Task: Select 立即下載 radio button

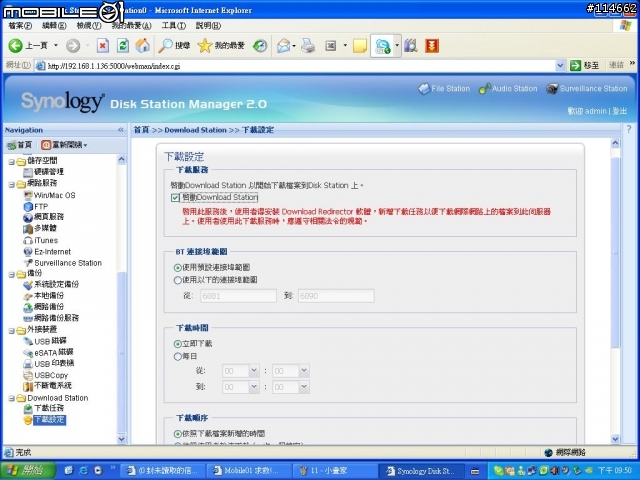Action: coord(178,344)
